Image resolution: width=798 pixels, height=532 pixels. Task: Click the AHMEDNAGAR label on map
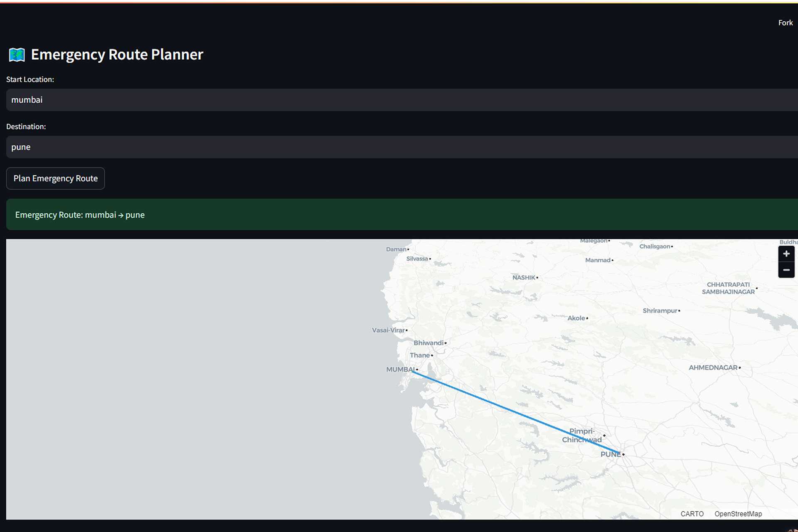point(713,368)
